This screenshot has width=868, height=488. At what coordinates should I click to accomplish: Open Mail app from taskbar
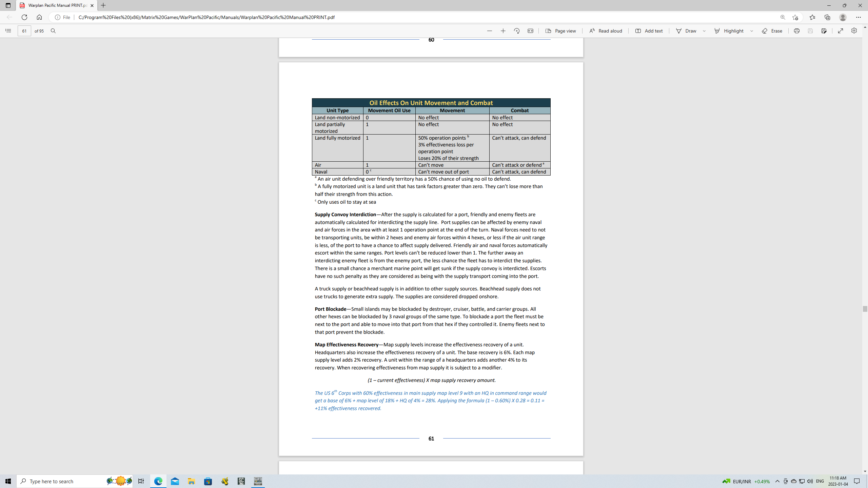pos(175,481)
